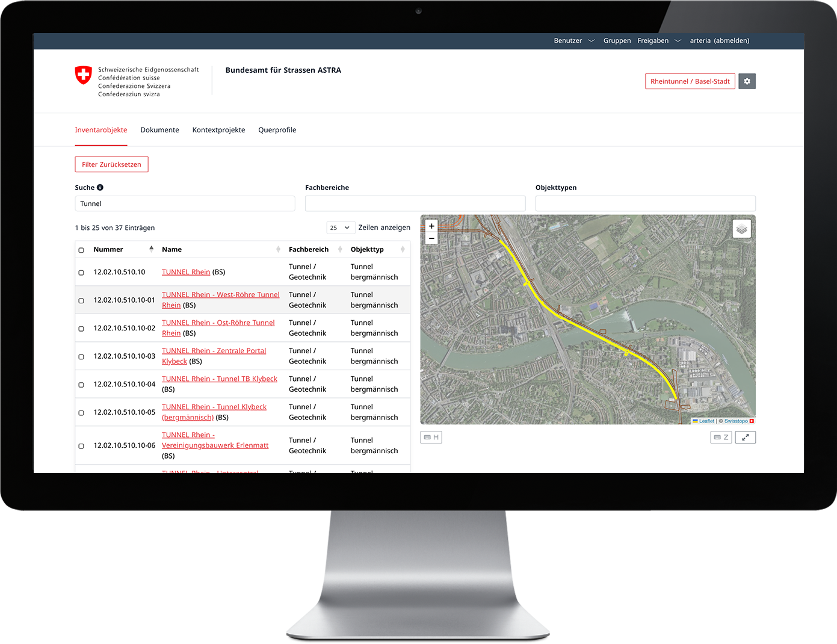Open settings gear next to project name
Image resolution: width=837 pixels, height=644 pixels.
pyautogui.click(x=747, y=81)
